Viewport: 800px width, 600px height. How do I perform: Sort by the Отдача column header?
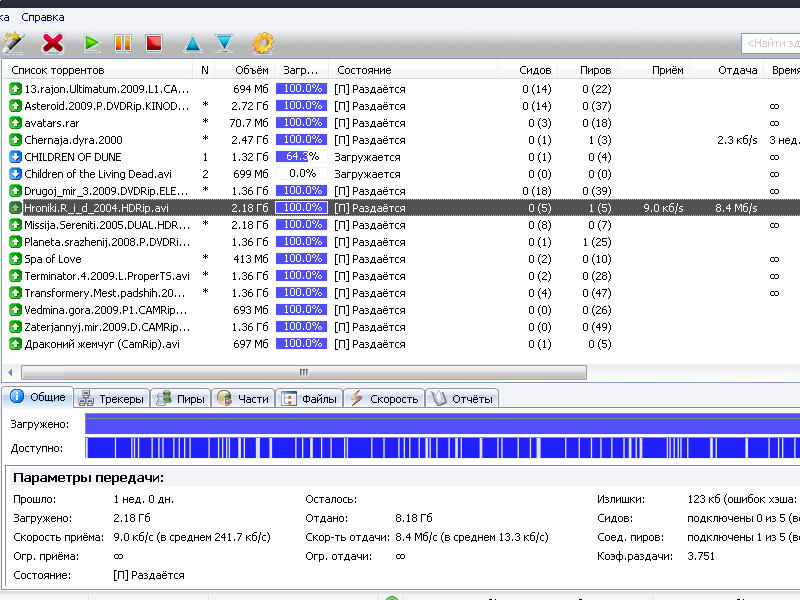pos(727,70)
